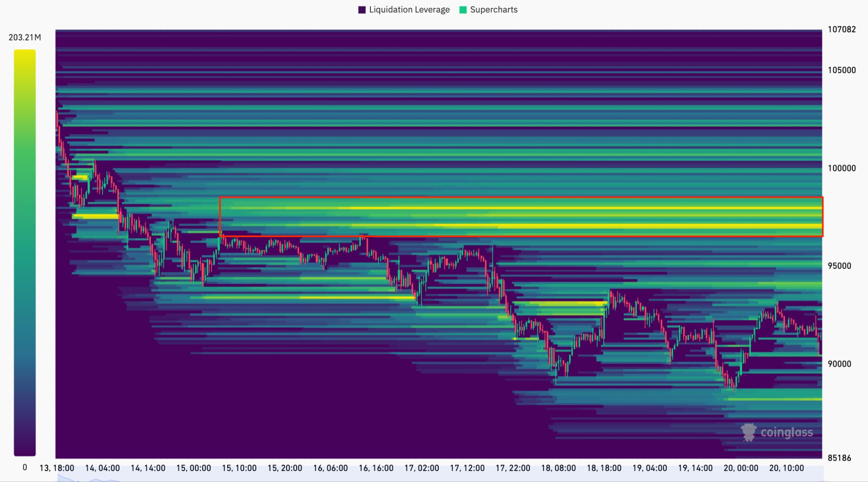The width and height of the screenshot is (868, 482).
Task: Toggle the Supercharts legend item
Action: point(493,10)
